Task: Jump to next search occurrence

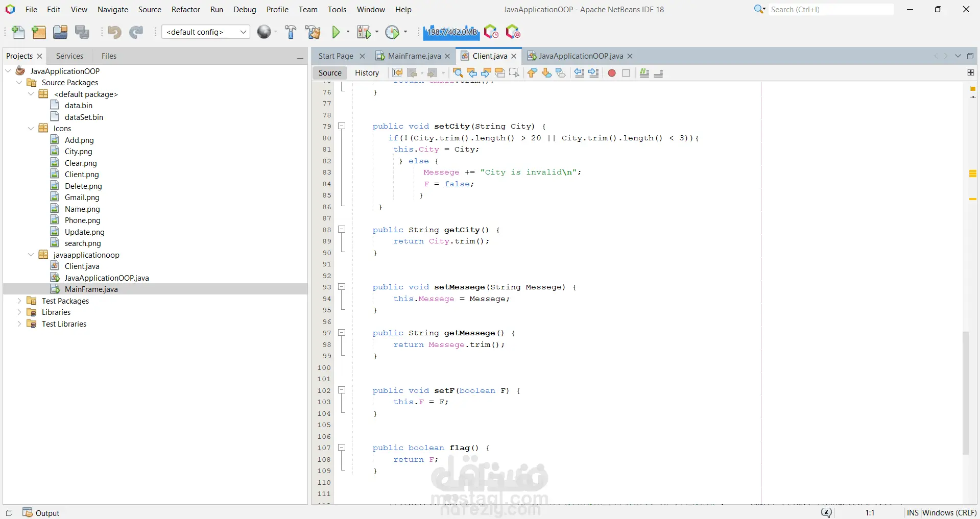Action: [486, 73]
